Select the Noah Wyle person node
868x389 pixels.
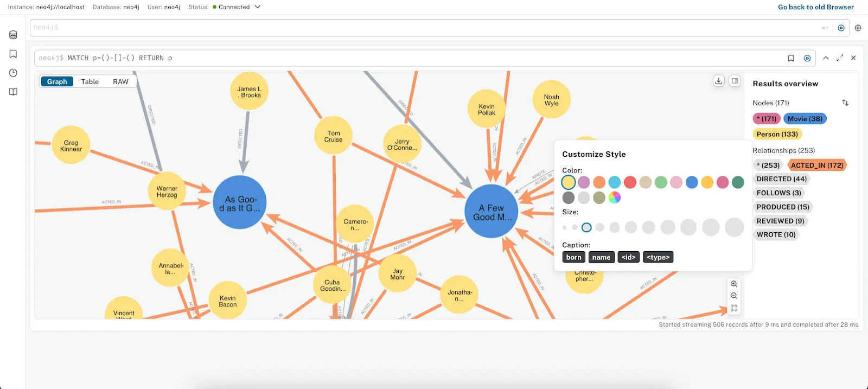click(x=552, y=99)
